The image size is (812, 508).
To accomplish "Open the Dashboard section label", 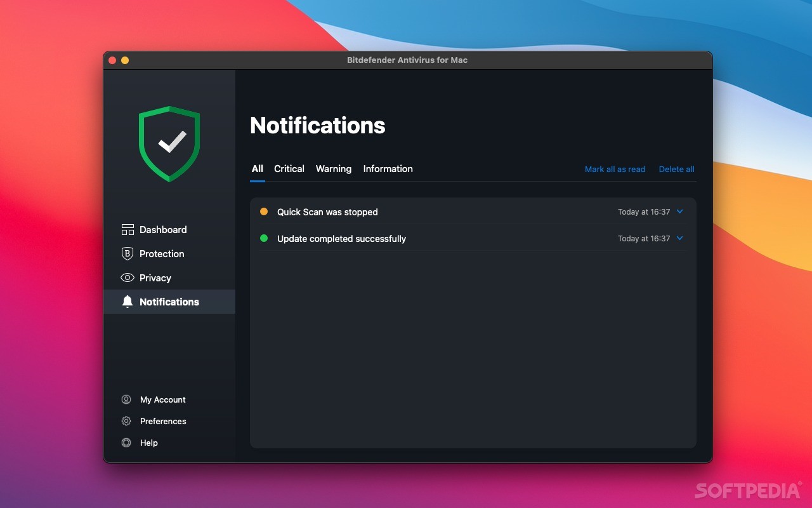I will [x=163, y=230].
